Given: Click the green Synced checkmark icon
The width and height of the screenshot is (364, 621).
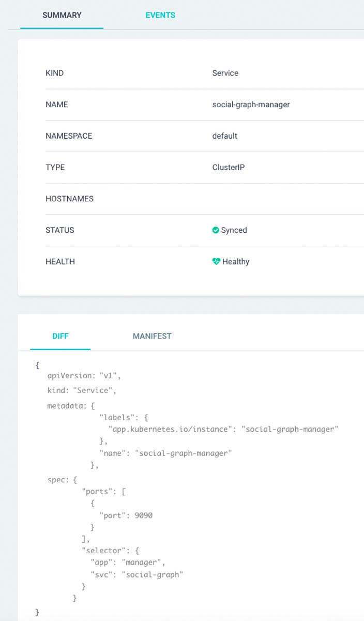Looking at the screenshot, I should click(x=216, y=230).
